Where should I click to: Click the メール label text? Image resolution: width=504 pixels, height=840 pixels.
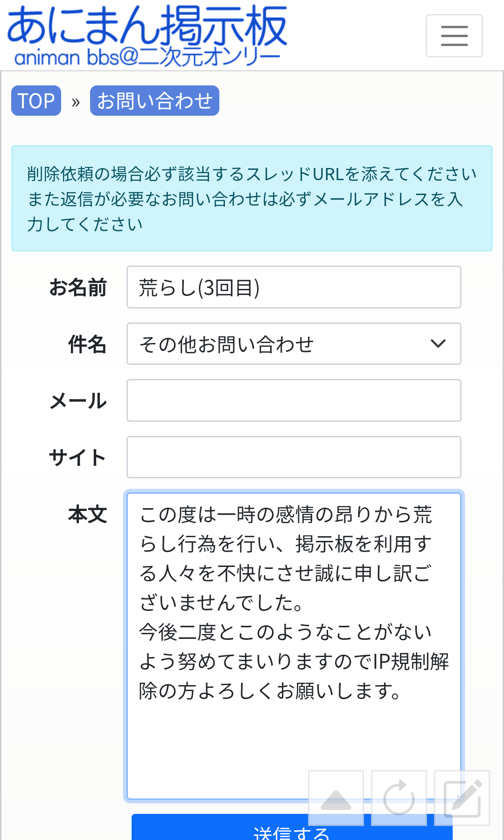coord(78,401)
